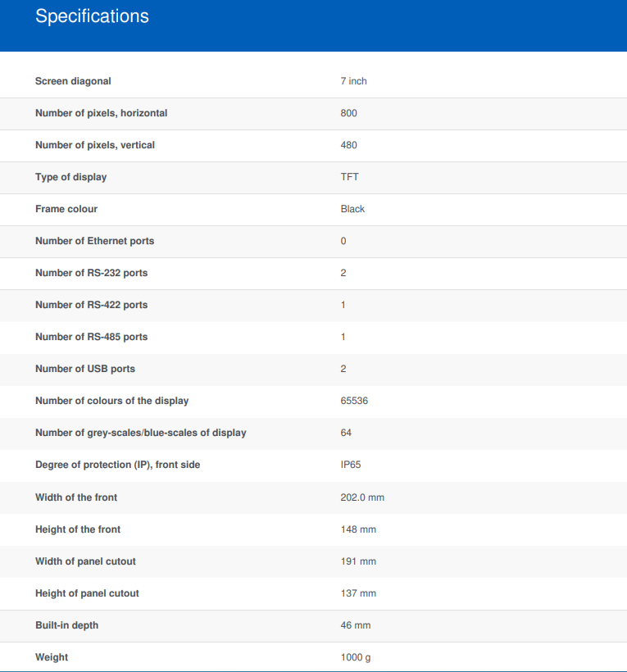Screen dimensions: 627x672
Task: Select 'Height of panel cutout' label
Action: 87,593
